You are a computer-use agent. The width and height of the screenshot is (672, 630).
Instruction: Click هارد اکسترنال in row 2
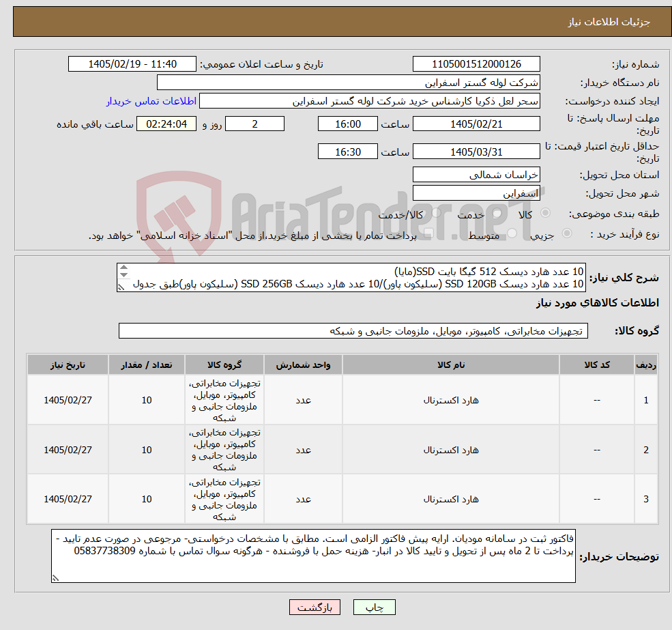click(451, 450)
